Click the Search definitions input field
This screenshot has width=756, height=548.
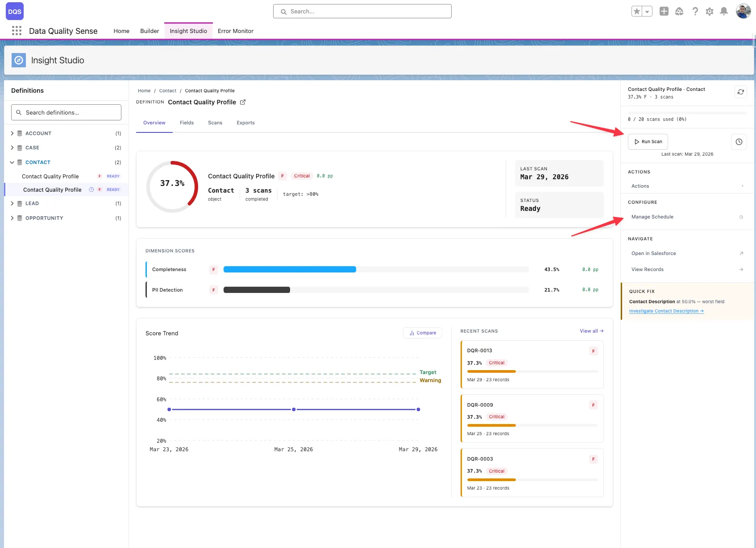(x=66, y=112)
